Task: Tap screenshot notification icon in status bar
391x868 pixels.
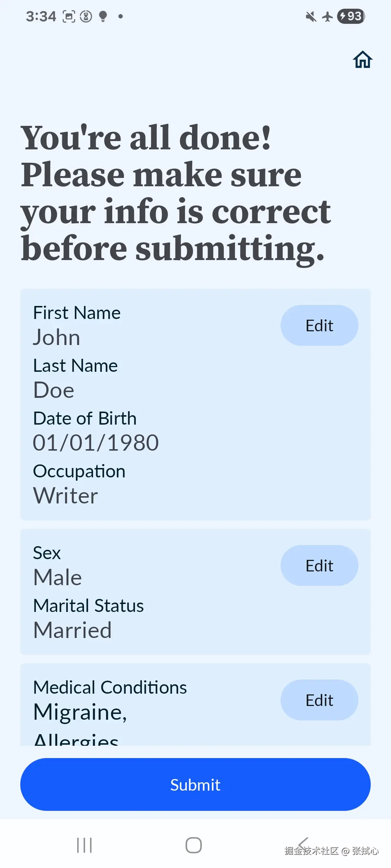Action: pos(69,17)
